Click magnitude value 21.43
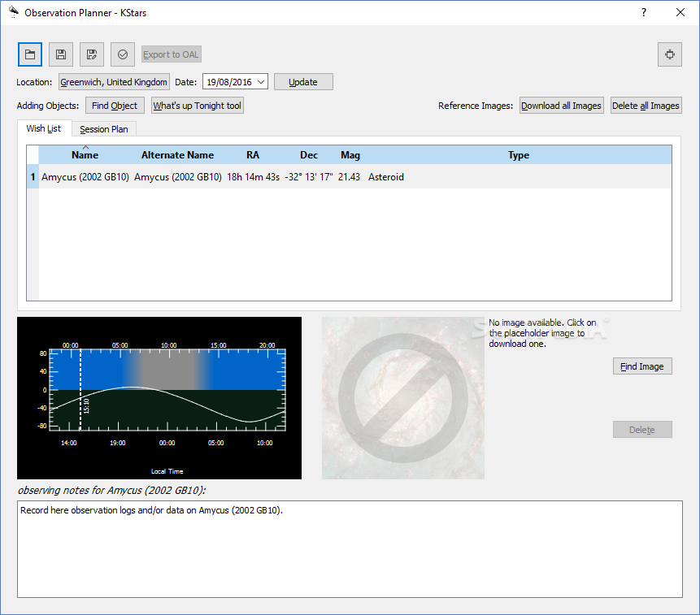 tap(349, 176)
